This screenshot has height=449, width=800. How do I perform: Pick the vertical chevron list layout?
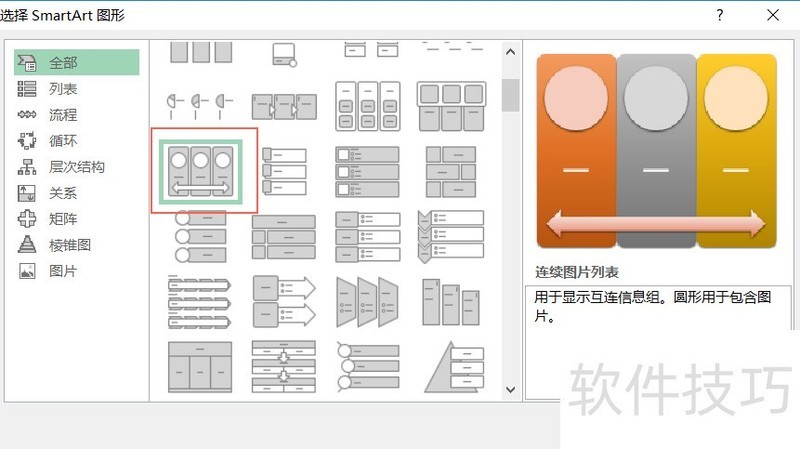[451, 237]
